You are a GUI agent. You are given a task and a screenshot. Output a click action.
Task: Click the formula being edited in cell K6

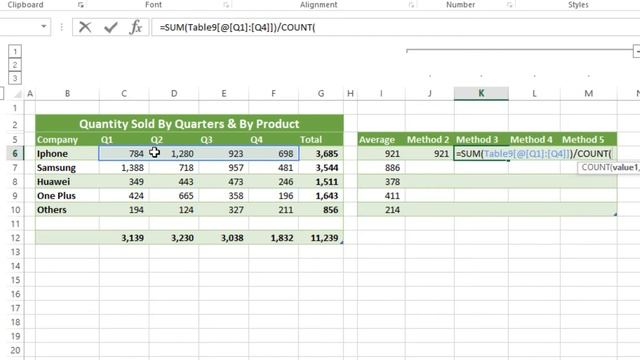tap(534, 154)
